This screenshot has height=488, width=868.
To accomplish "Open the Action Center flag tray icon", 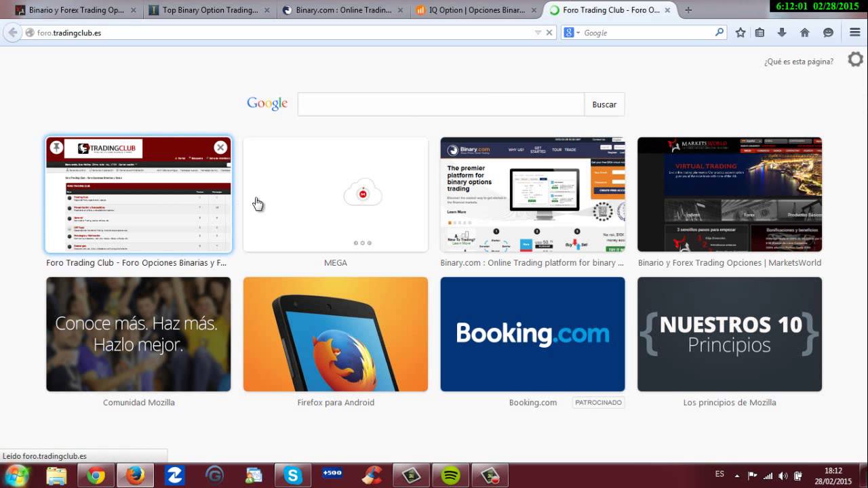I will click(x=752, y=476).
